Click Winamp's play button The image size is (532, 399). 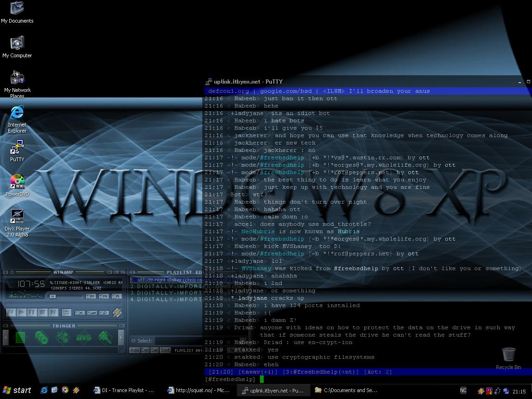click(x=21, y=313)
